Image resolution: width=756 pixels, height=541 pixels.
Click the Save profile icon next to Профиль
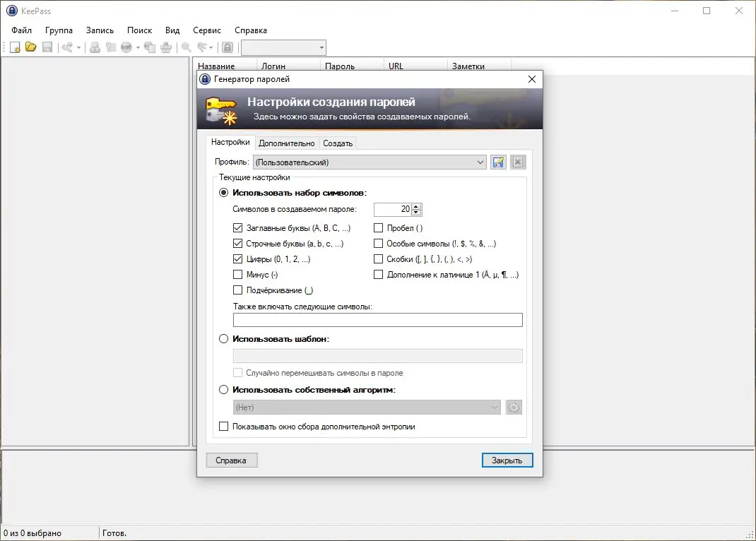pos(498,162)
